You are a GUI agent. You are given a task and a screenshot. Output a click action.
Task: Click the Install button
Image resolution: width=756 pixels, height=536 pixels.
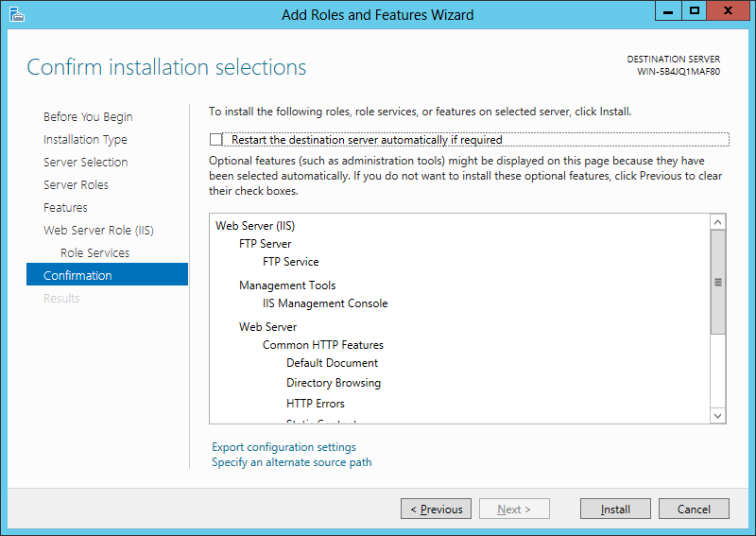click(615, 510)
